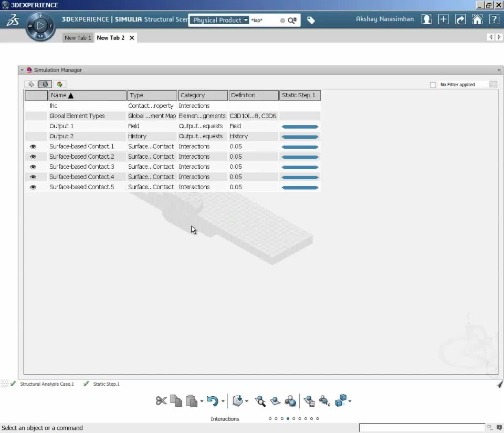The width and height of the screenshot is (504, 433).
Task: Open the help question mark icon
Action: point(493,19)
